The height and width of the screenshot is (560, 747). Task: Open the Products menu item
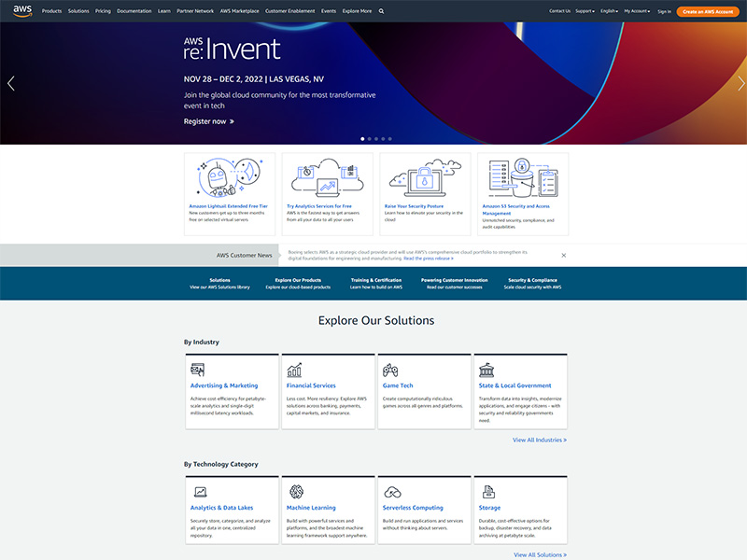tap(52, 11)
